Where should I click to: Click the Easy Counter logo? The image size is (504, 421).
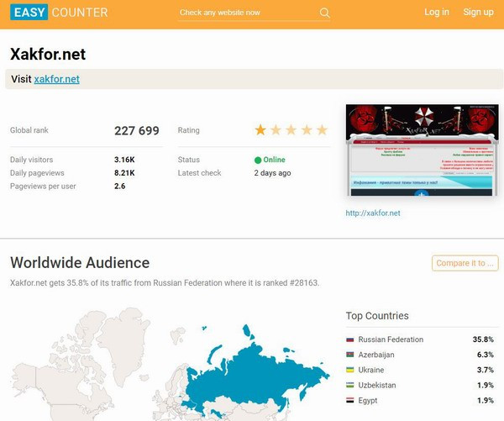pos(59,13)
